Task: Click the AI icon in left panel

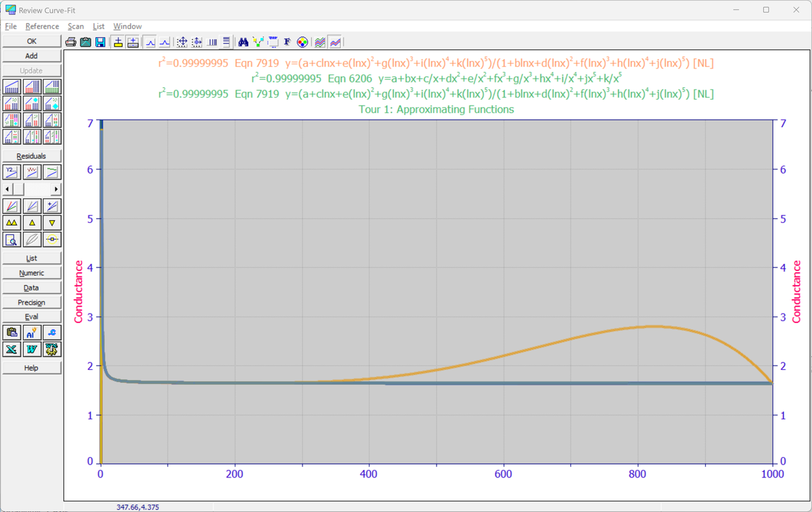Action: (32, 333)
